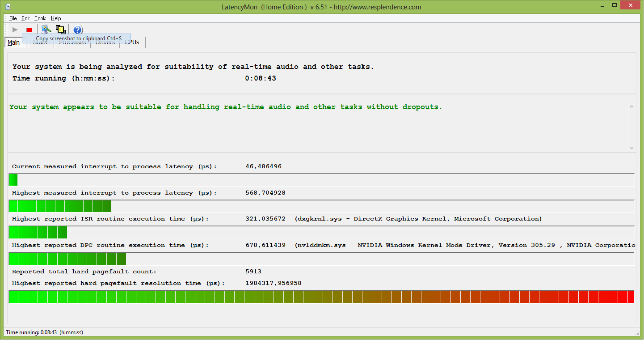The image size is (644, 340).
Task: Click the LatencyMon app icon in the title bar
Action: coord(8,7)
